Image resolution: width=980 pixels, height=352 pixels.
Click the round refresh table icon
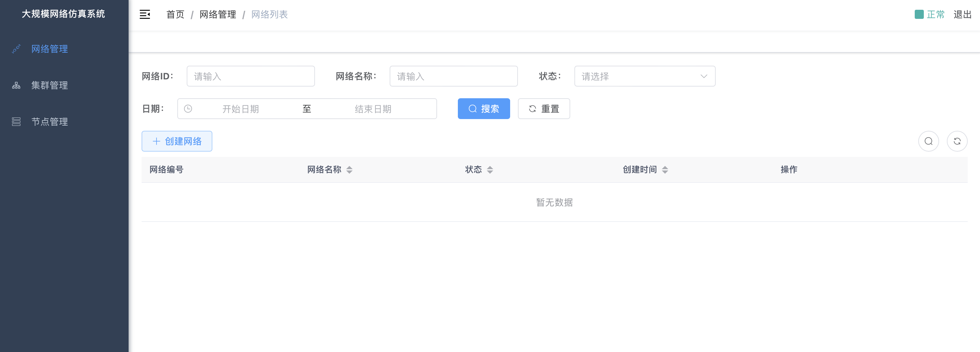click(x=957, y=141)
